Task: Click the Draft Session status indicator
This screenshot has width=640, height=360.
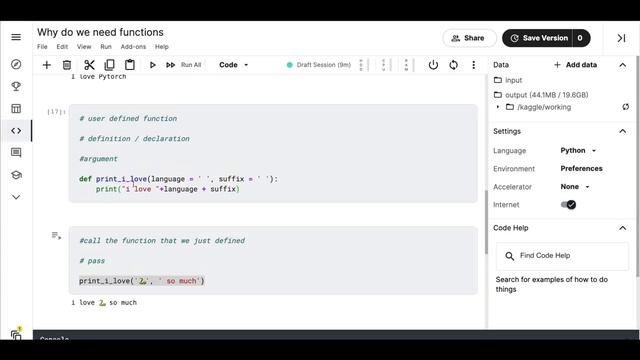Action: coord(319,65)
